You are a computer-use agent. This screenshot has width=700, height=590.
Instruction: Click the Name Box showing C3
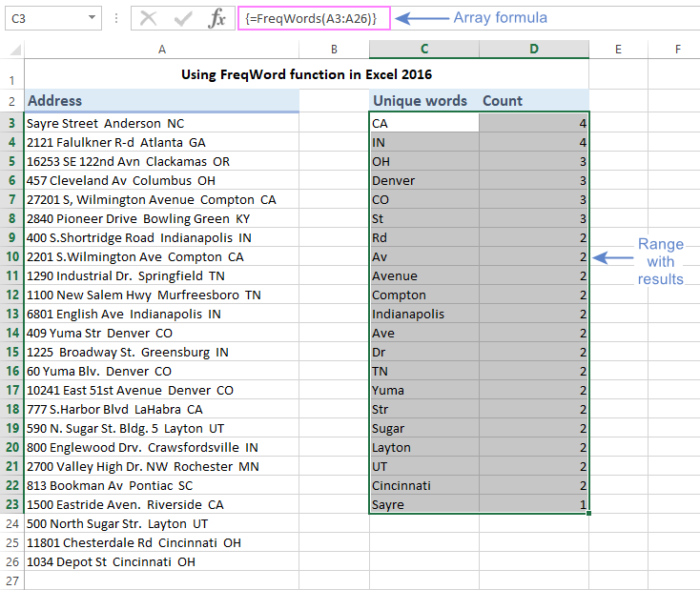tap(53, 18)
